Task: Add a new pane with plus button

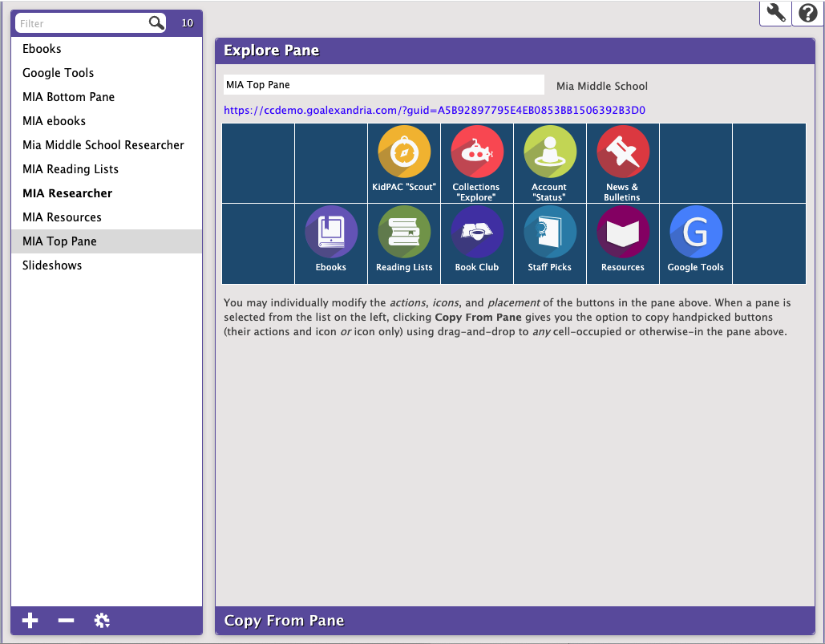Action: [x=30, y=621]
